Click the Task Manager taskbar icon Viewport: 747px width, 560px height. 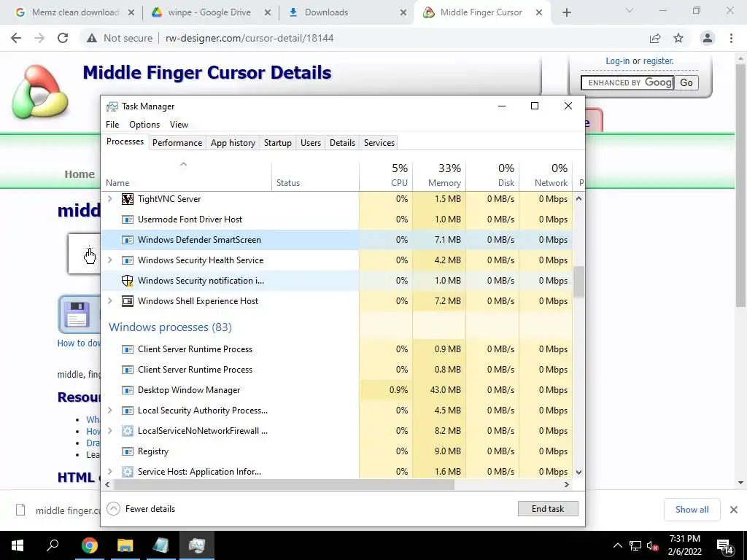pos(196,545)
